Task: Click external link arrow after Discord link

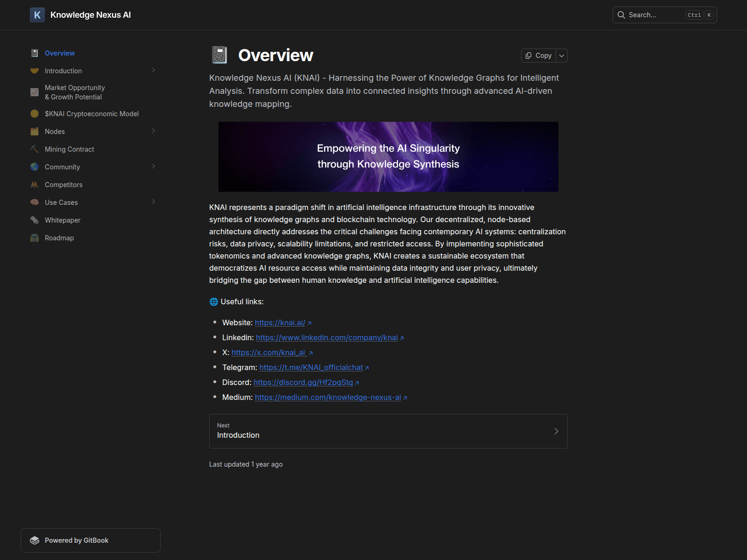Action: (357, 383)
